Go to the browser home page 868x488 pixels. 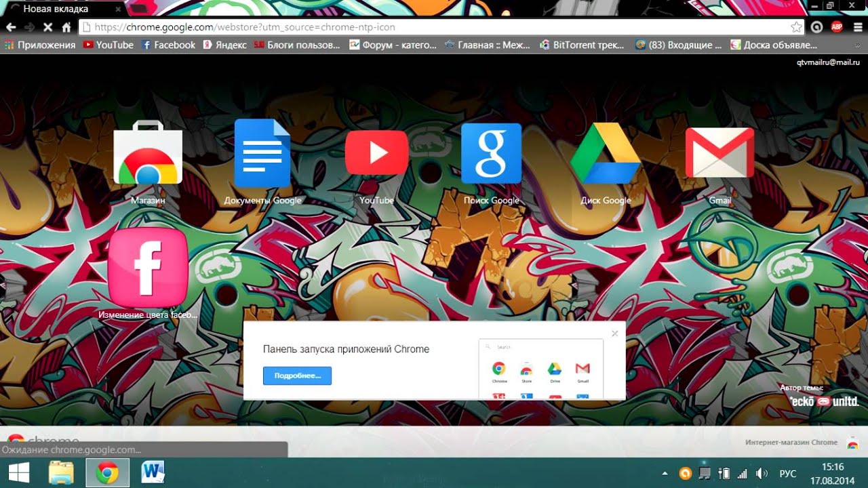[66, 27]
